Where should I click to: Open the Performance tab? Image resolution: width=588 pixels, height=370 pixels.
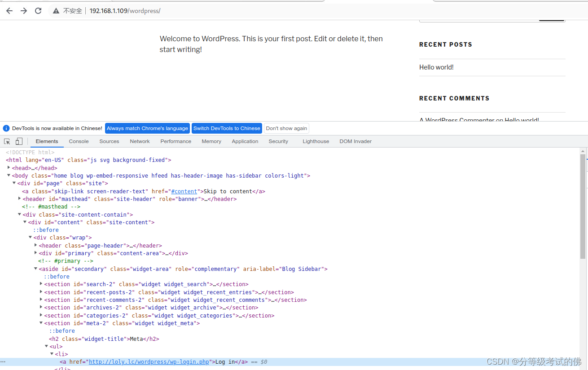pos(176,141)
